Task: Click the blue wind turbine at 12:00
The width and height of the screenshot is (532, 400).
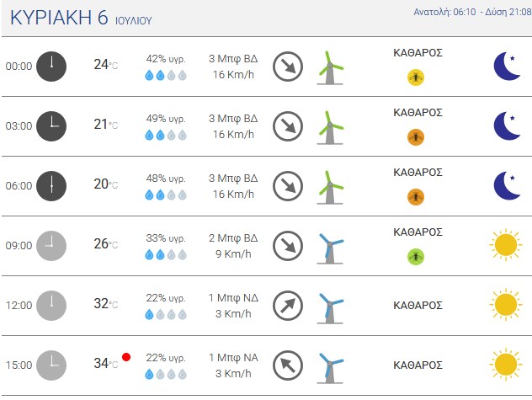Action: coord(331,308)
